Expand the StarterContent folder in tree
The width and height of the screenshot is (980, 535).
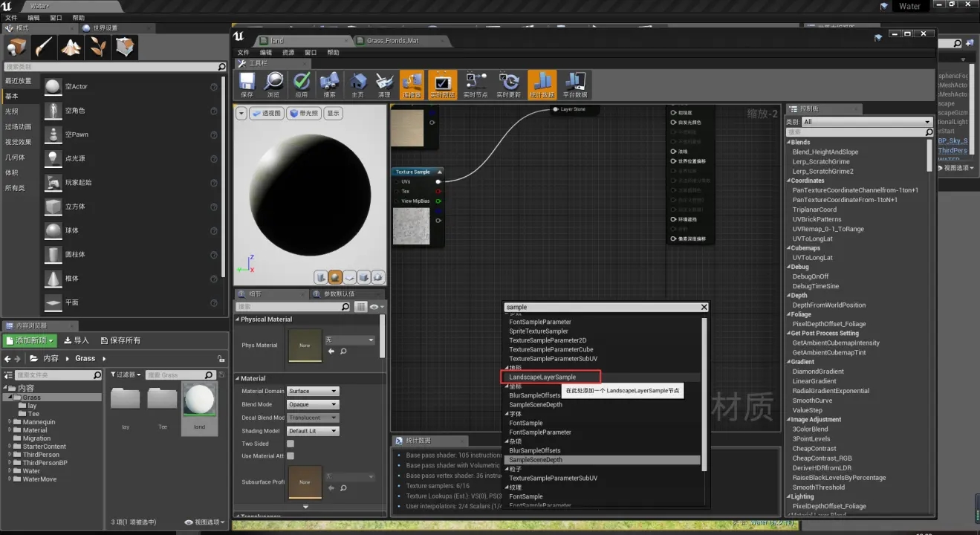tap(10, 447)
